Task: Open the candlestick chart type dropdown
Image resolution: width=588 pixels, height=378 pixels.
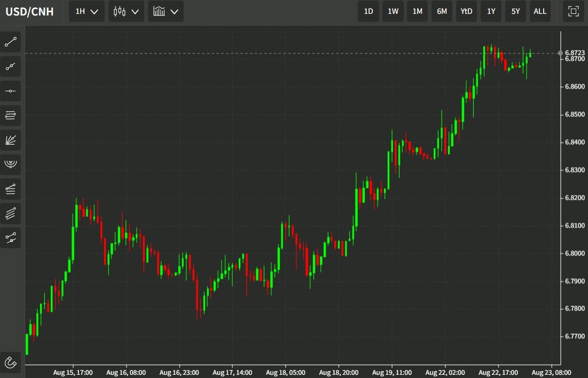Action: point(126,11)
